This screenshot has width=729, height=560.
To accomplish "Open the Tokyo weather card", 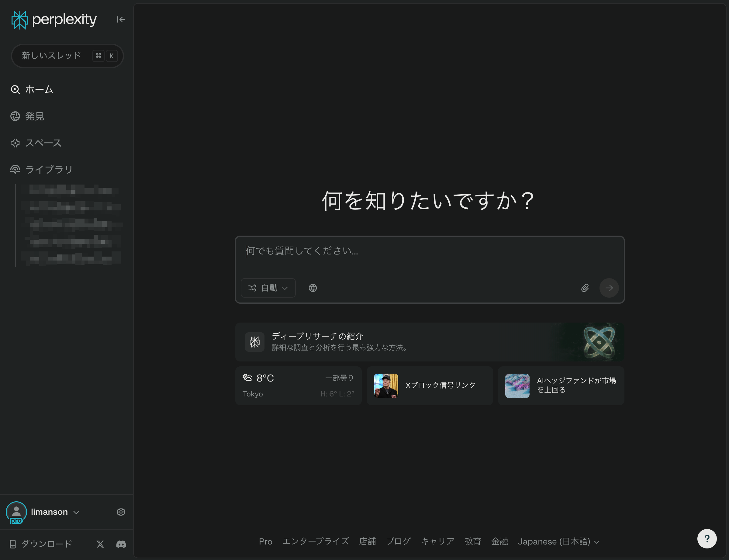I will pyautogui.click(x=298, y=386).
